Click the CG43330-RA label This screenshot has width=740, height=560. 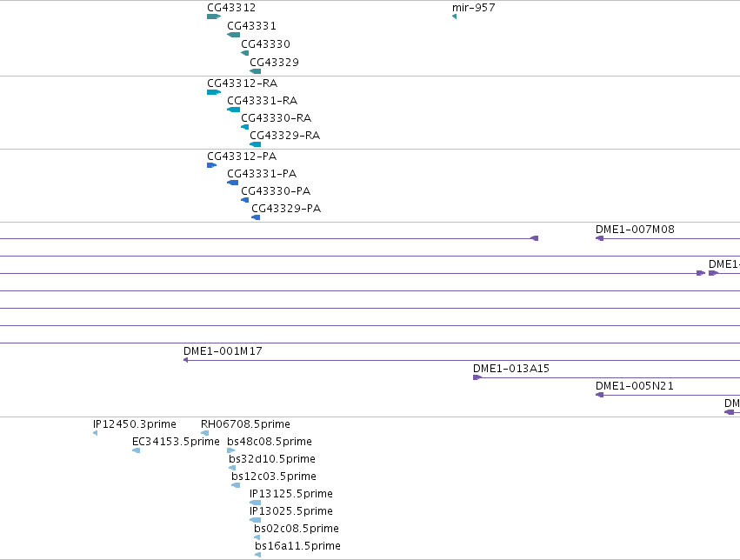tap(276, 118)
